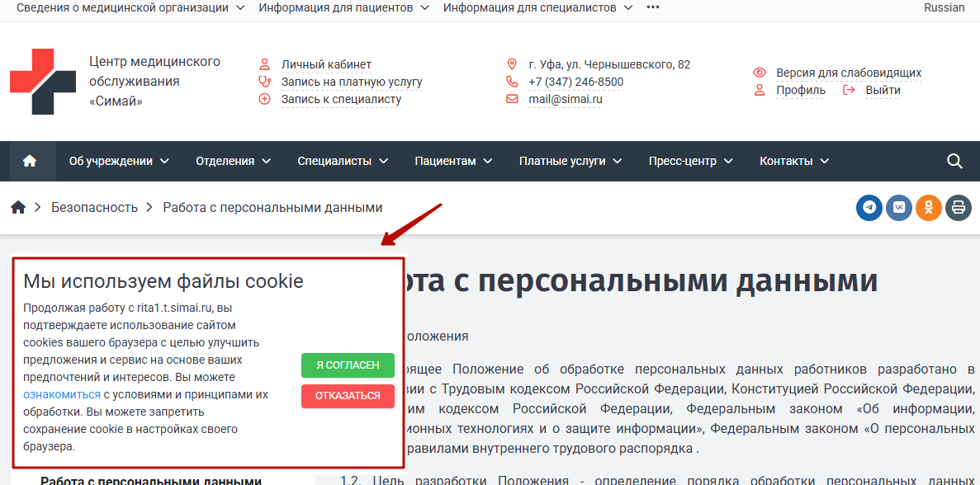
Task: Click the home icon in navigation bar
Action: point(31,161)
